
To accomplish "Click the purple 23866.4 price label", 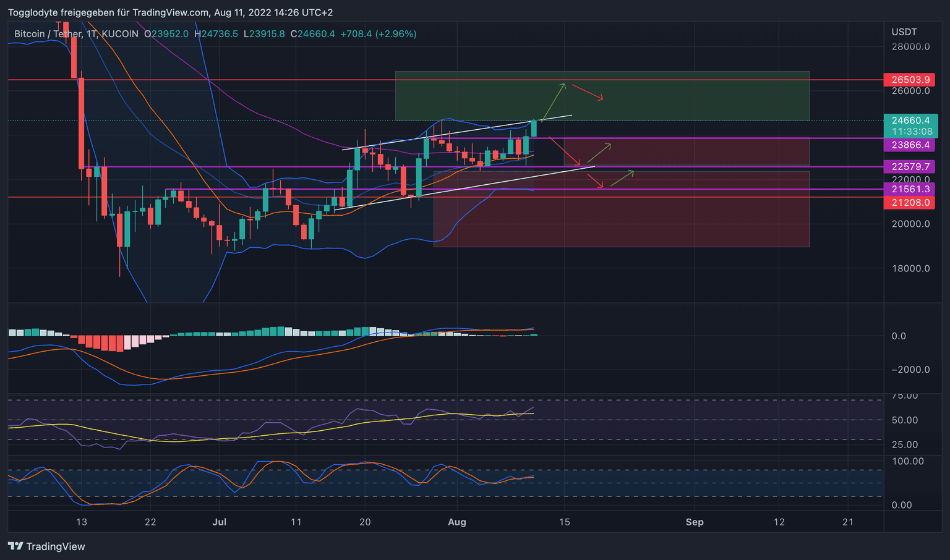I will (910, 145).
